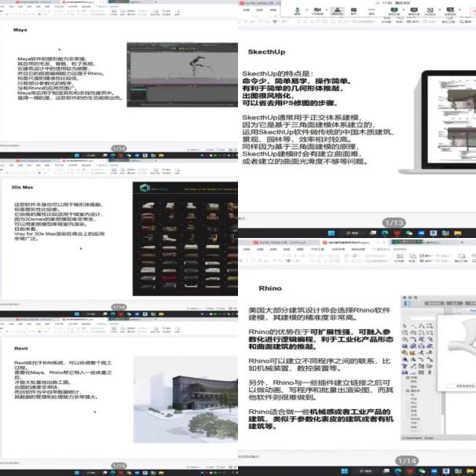Open WeChat in taskbar below SketchUp slide
The image size is (476, 476).
pyautogui.click(x=409, y=233)
